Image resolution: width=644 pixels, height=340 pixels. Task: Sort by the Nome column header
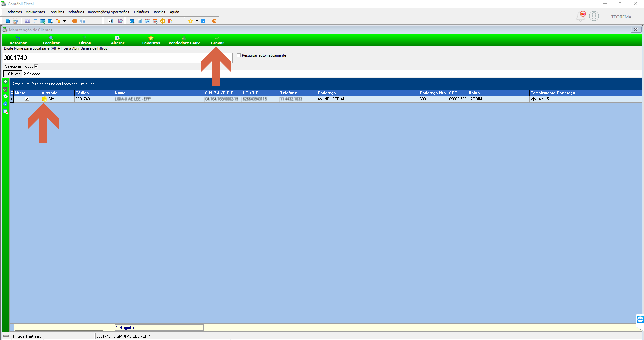click(159, 93)
